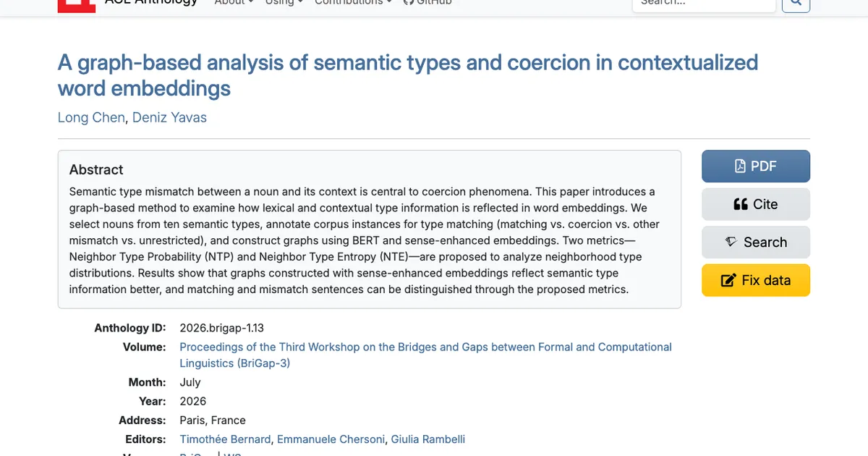The image size is (868, 456).
Task: Click the pencil Fix data icon
Action: 728,281
